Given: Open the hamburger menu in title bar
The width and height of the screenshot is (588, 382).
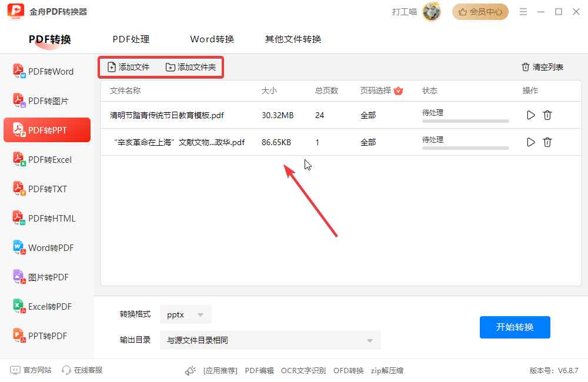Looking at the screenshot, I should 523,12.
